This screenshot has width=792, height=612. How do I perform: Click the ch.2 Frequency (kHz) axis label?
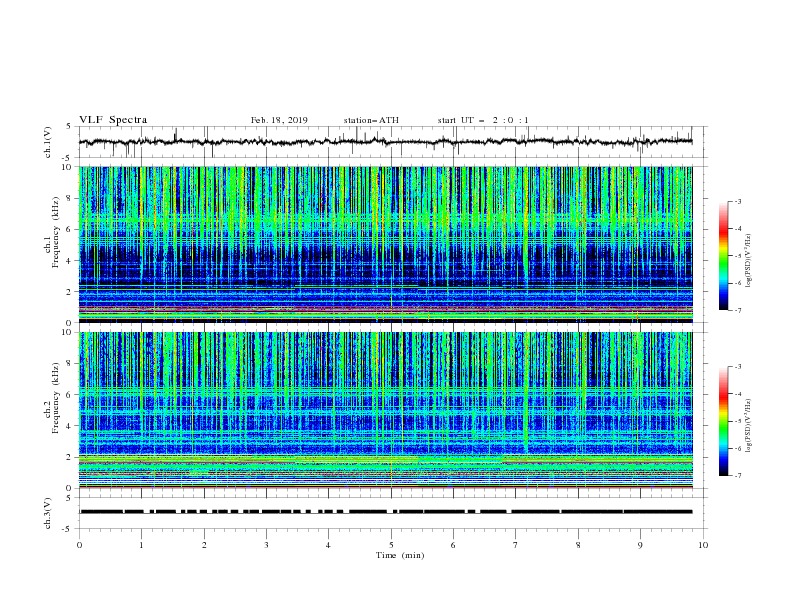[x=52, y=398]
